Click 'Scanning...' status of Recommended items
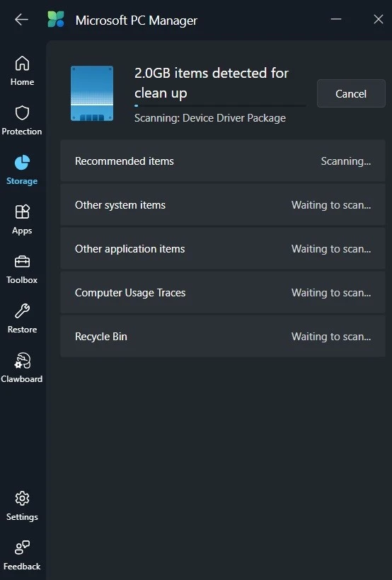The height and width of the screenshot is (580, 392). pyautogui.click(x=346, y=161)
